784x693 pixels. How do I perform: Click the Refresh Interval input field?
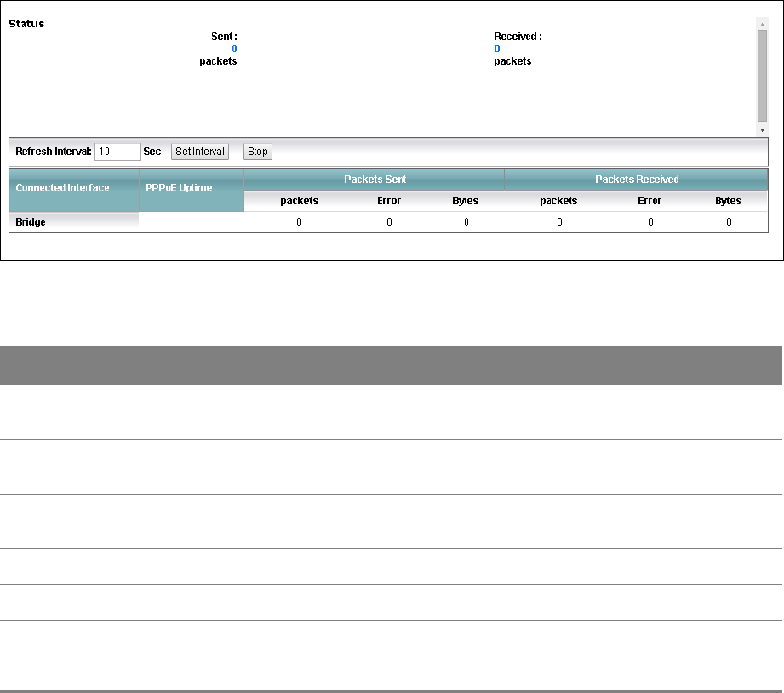[x=117, y=152]
